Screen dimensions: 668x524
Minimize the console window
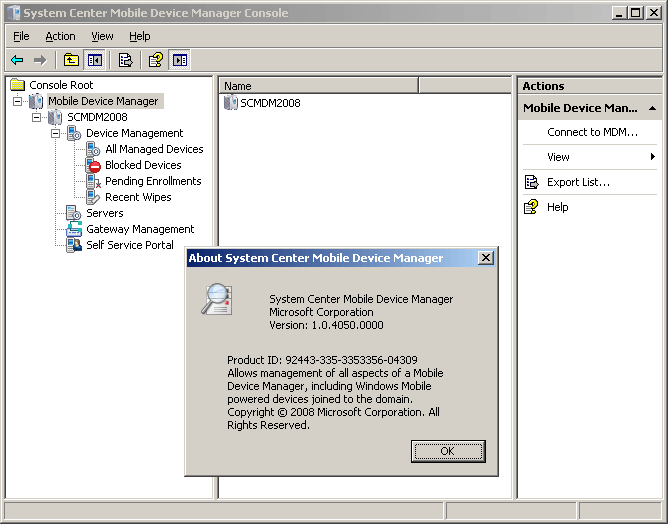tap(619, 13)
